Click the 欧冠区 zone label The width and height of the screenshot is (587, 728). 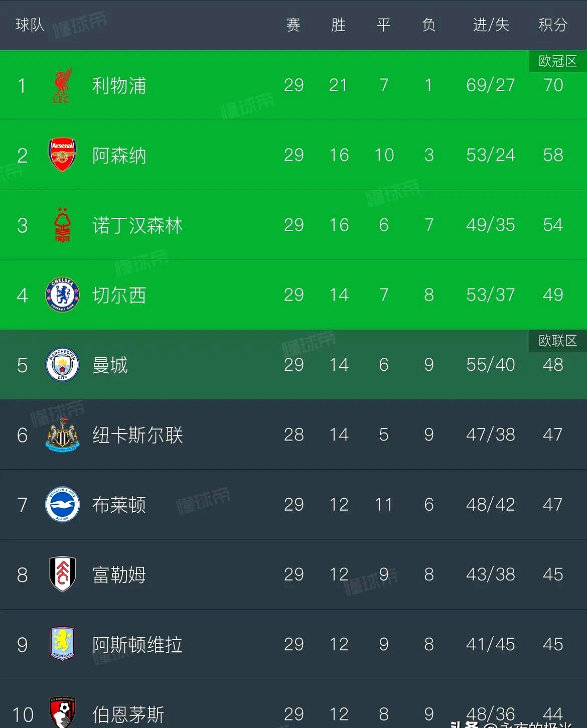click(557, 61)
